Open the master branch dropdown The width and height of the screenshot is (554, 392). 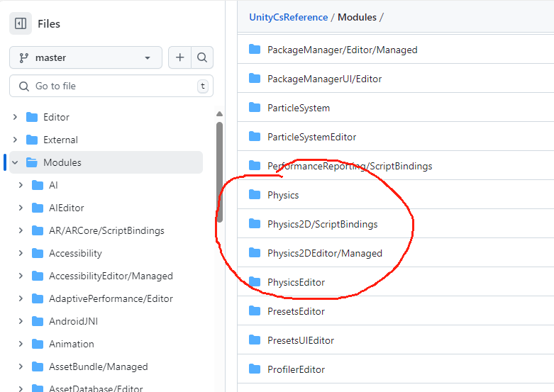click(x=86, y=57)
